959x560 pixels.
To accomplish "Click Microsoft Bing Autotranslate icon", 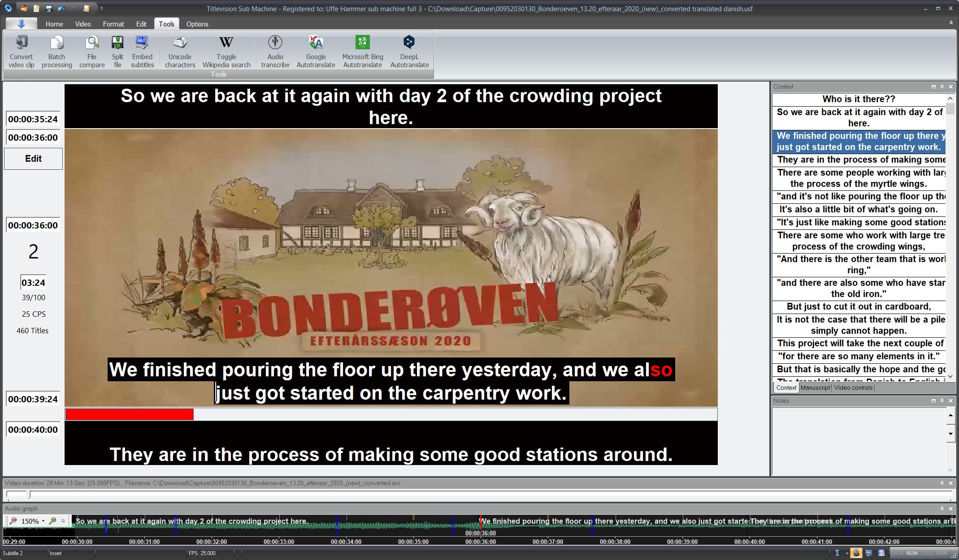I will [x=362, y=43].
